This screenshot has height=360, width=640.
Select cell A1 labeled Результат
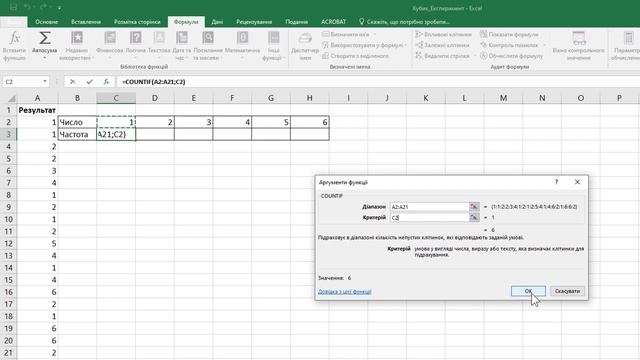point(37,110)
